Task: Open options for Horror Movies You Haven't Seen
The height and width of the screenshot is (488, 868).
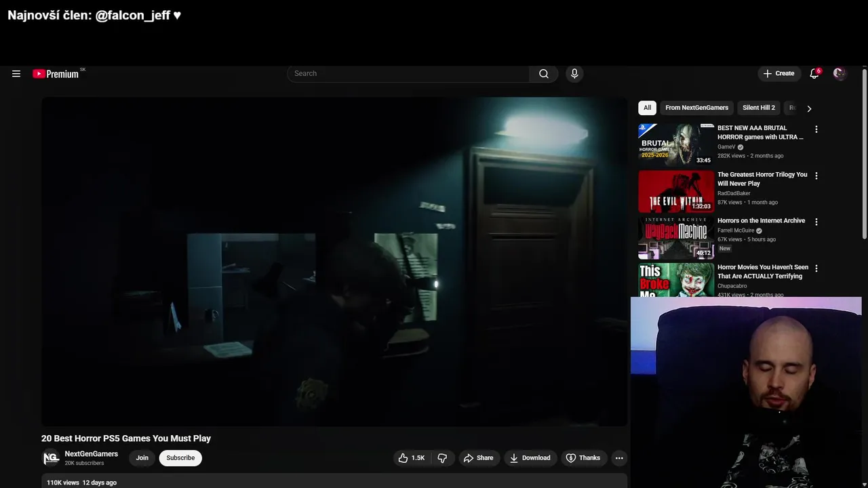Action: [x=816, y=268]
